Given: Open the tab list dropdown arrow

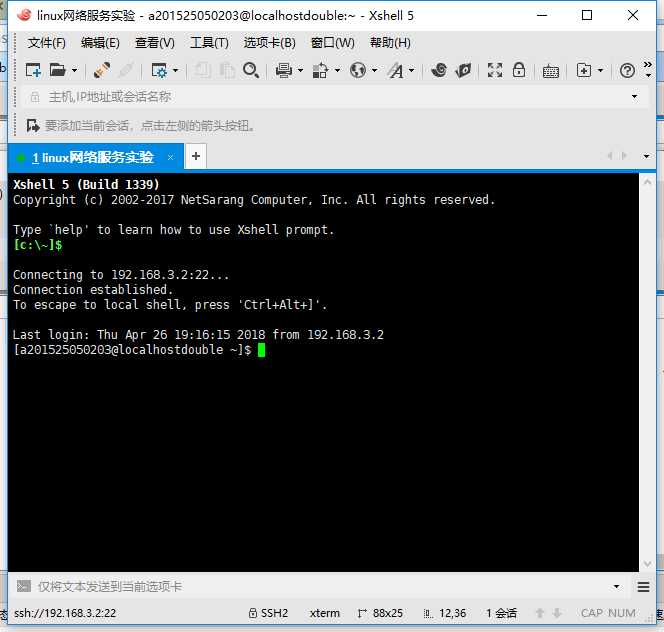Looking at the screenshot, I should click(x=646, y=156).
